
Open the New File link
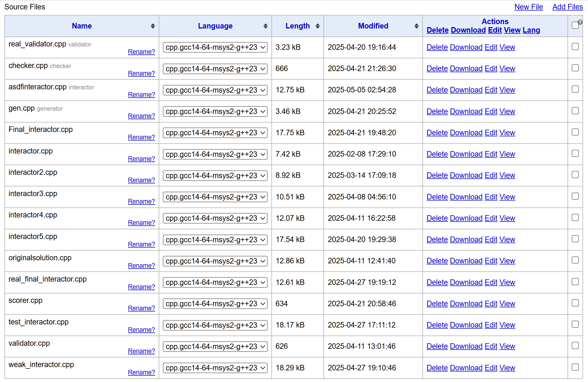pyautogui.click(x=528, y=7)
